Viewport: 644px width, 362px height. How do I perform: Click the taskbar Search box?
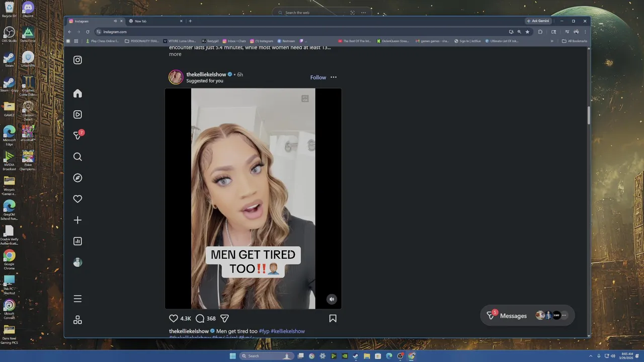(266, 356)
